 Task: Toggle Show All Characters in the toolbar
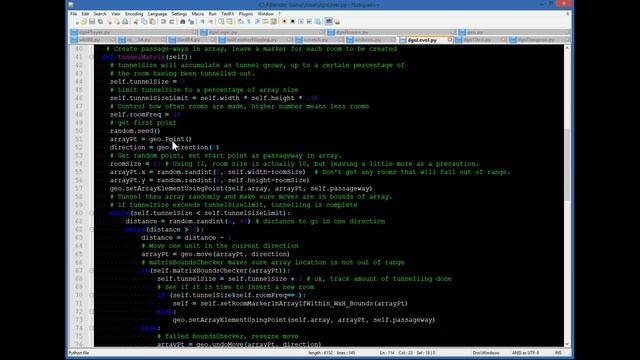click(249, 21)
